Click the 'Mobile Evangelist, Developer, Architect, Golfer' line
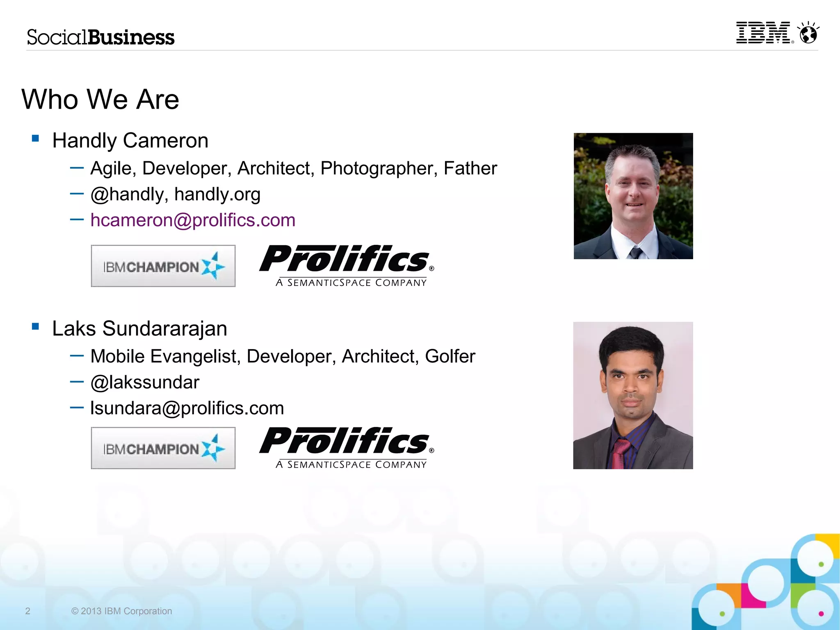 coord(283,356)
